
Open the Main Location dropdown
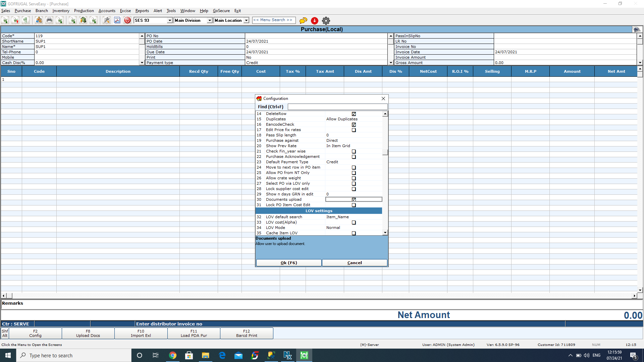point(246,20)
